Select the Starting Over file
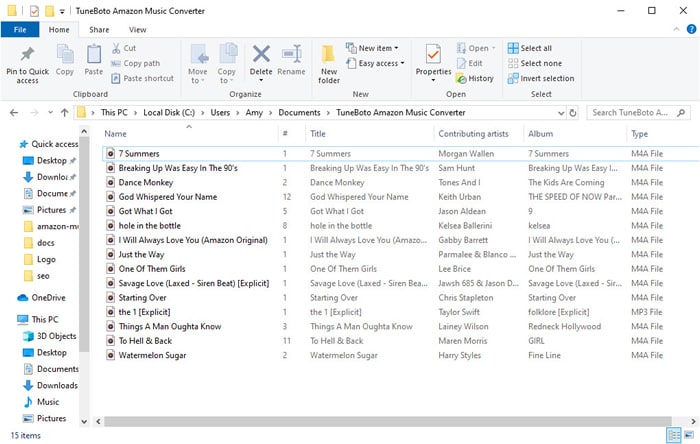This screenshot has width=700, height=444. pos(142,298)
